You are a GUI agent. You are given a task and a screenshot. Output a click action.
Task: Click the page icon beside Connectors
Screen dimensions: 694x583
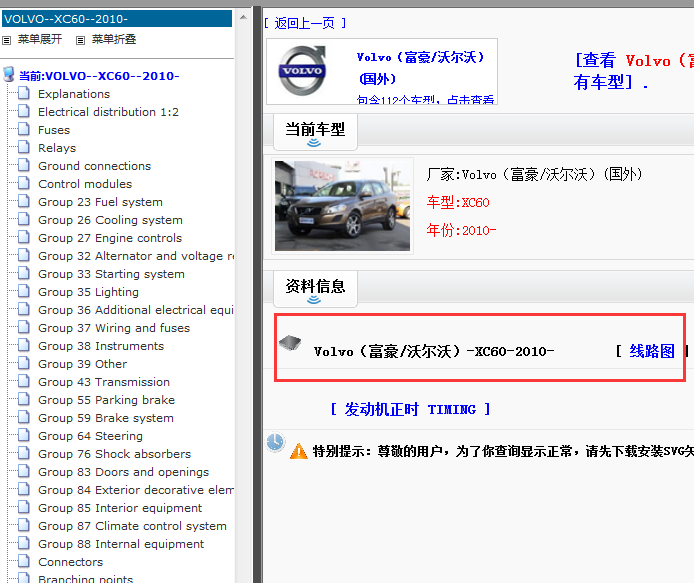click(24, 561)
